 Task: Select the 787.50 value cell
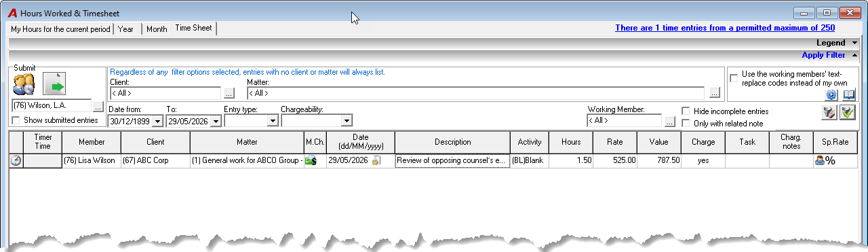point(658,161)
